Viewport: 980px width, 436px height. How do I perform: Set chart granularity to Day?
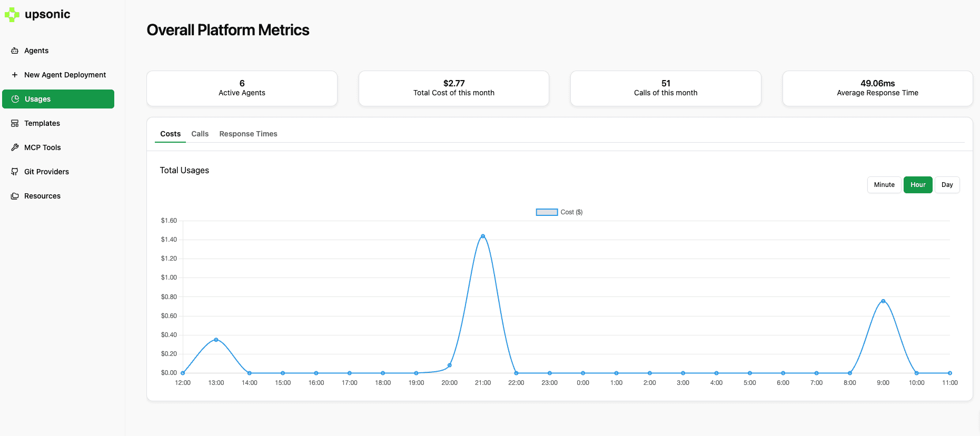coord(947,185)
